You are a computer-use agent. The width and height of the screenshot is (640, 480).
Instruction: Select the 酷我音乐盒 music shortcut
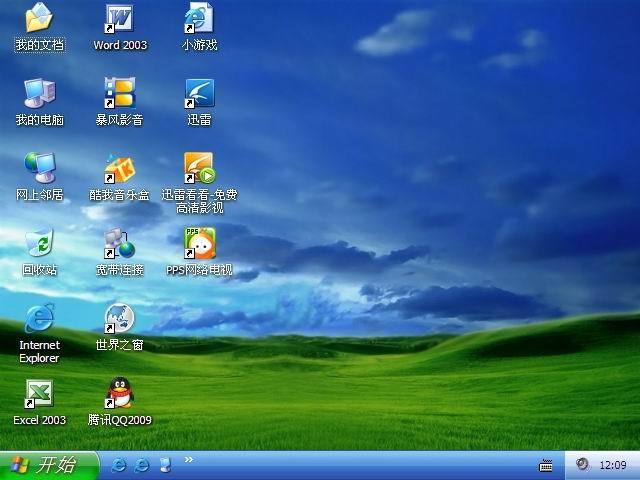coord(120,168)
